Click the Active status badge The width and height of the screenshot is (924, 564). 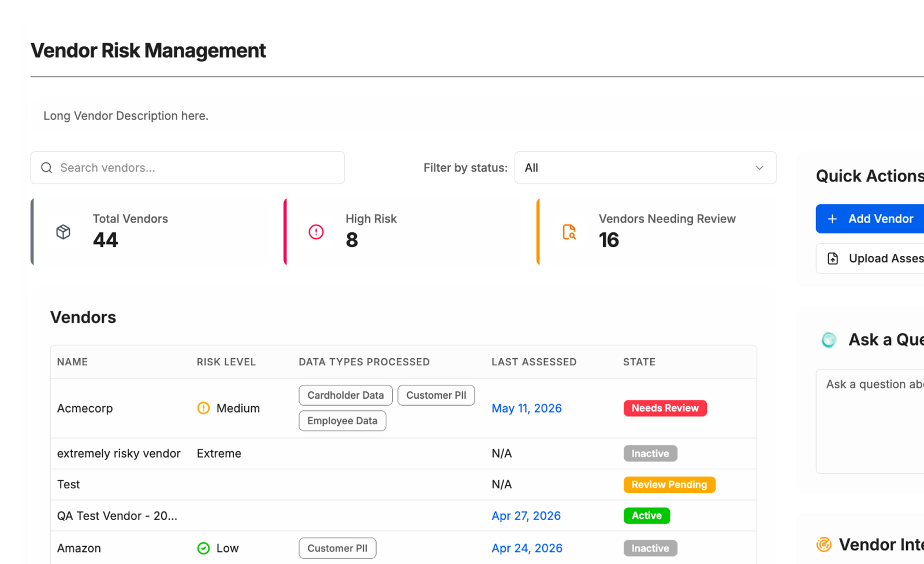(647, 515)
